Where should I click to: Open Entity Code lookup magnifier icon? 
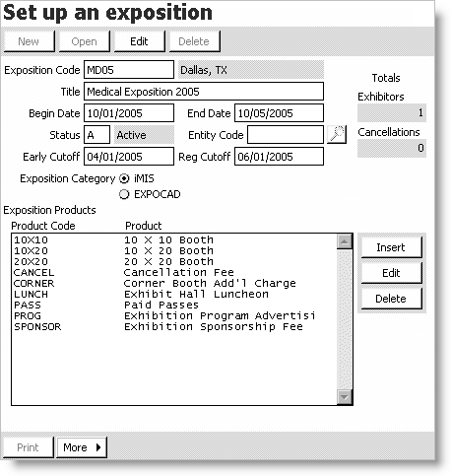click(x=337, y=135)
